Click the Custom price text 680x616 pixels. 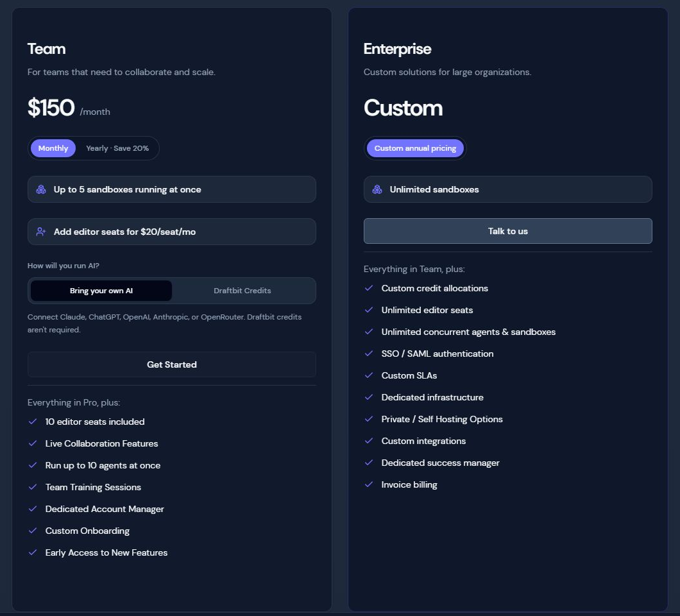click(403, 108)
